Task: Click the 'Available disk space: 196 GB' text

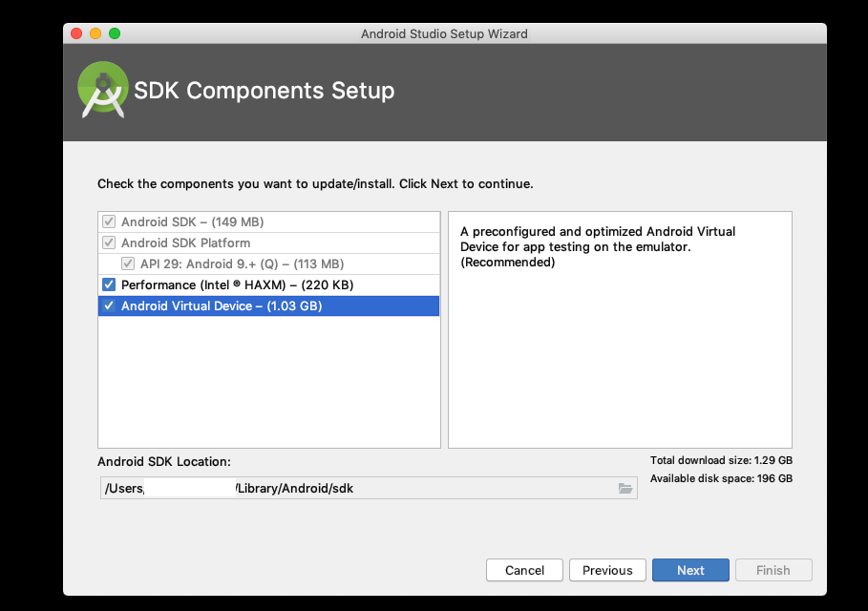Action: pyautogui.click(x=721, y=478)
